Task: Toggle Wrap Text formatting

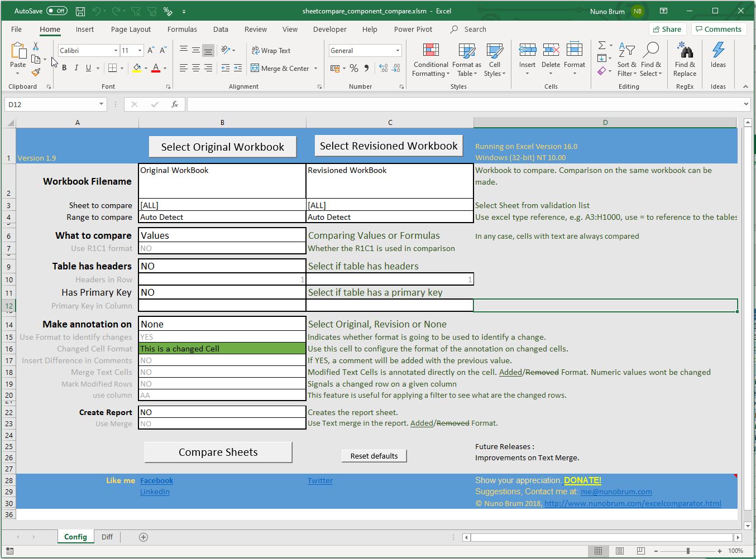Action: click(x=271, y=50)
